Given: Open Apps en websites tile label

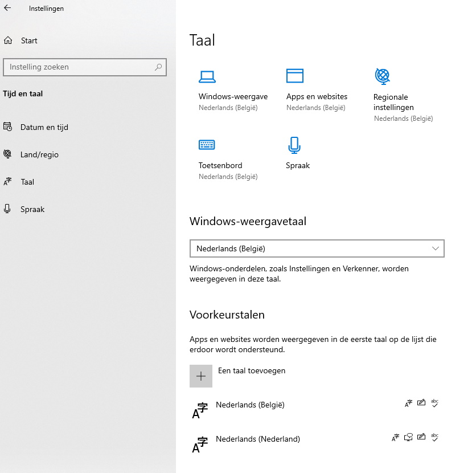Looking at the screenshot, I should (317, 96).
